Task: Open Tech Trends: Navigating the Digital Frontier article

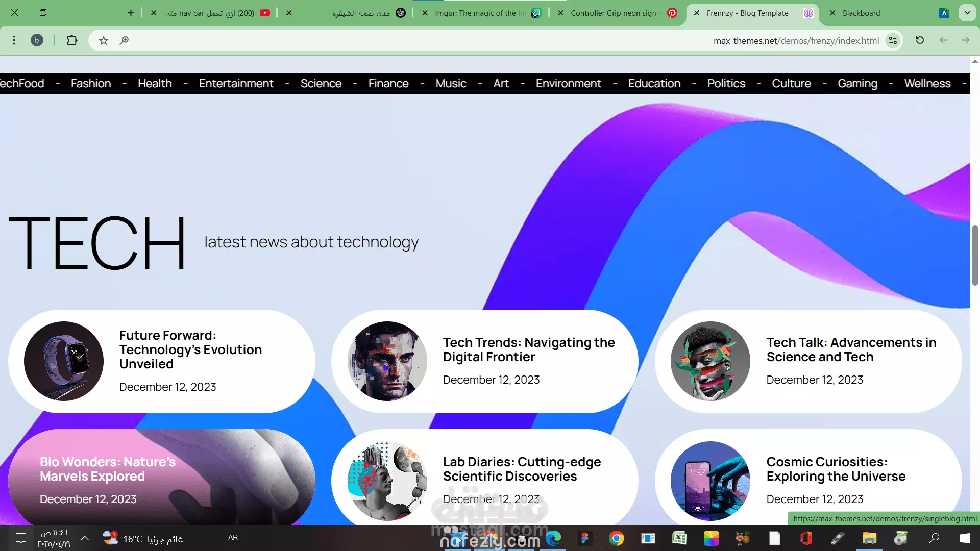Action: (x=528, y=349)
